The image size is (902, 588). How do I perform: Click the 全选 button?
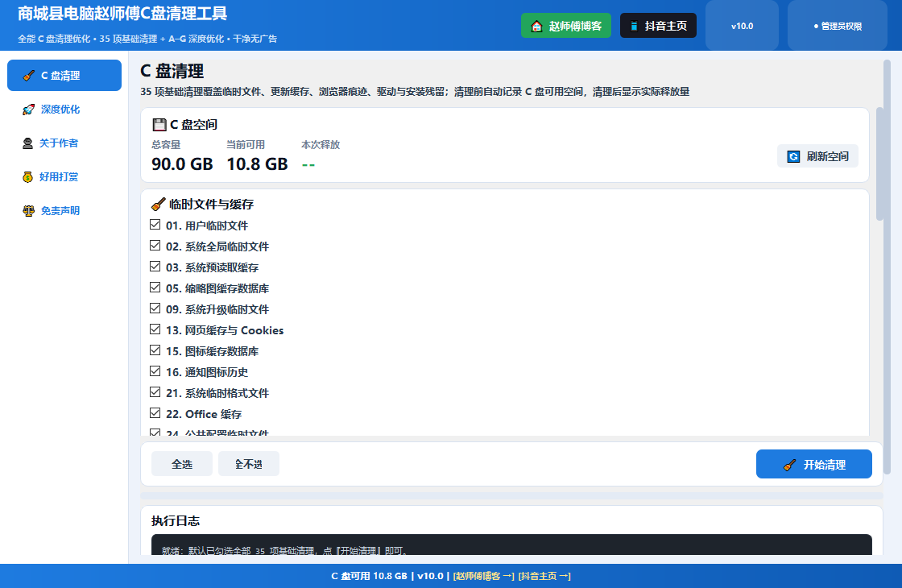(x=182, y=464)
